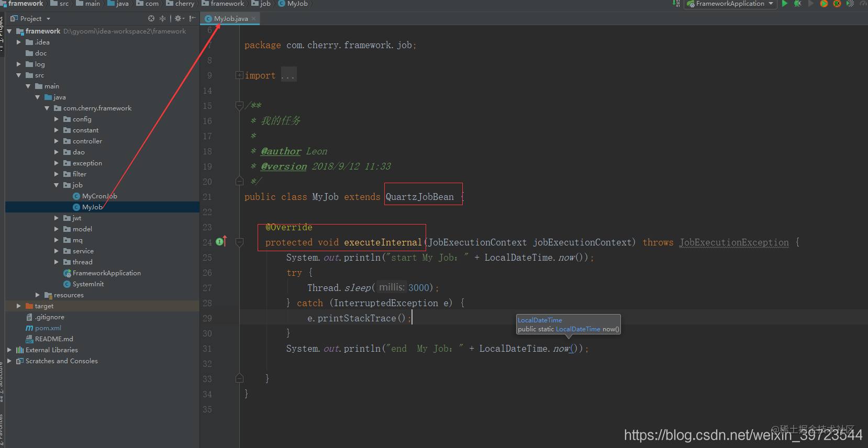Switch to the MyJob.java editor tab
This screenshot has height=448, width=868.
(x=230, y=18)
